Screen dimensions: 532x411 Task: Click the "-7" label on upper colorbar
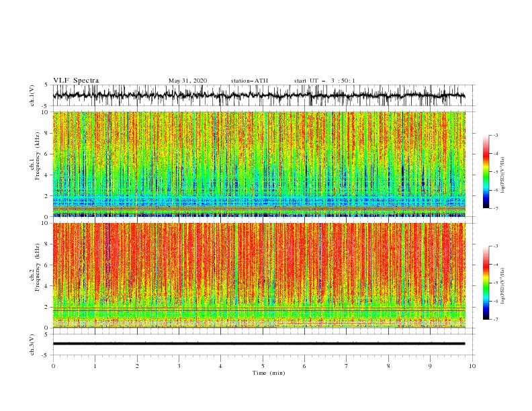click(496, 208)
